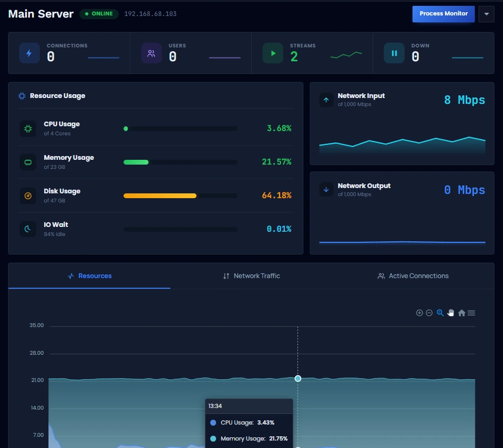503x448 pixels.
Task: Zoom out on the chart with minus icon
Action: coord(429,313)
